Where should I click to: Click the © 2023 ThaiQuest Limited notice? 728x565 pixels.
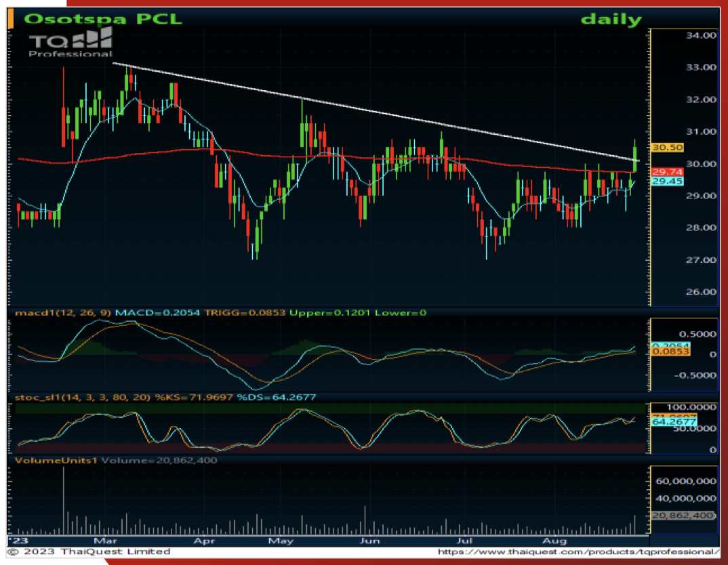point(89,551)
